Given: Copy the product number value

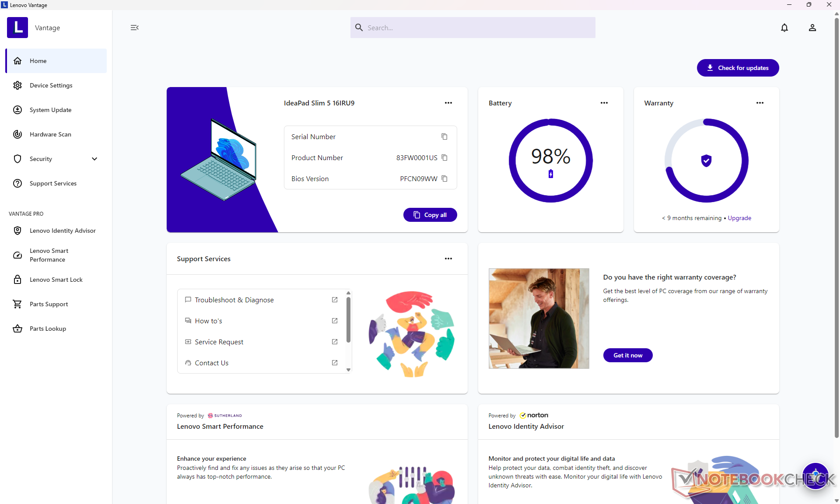Looking at the screenshot, I should coord(444,157).
